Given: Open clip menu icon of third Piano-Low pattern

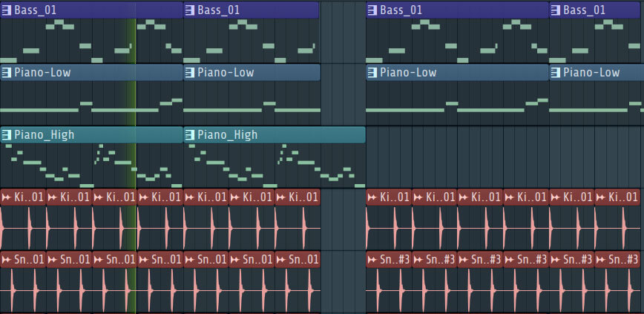Looking at the screenshot, I should [372, 73].
